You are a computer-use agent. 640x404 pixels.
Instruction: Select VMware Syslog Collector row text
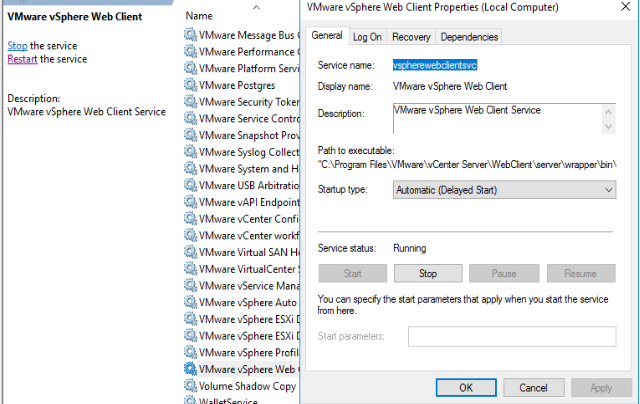[x=249, y=152]
